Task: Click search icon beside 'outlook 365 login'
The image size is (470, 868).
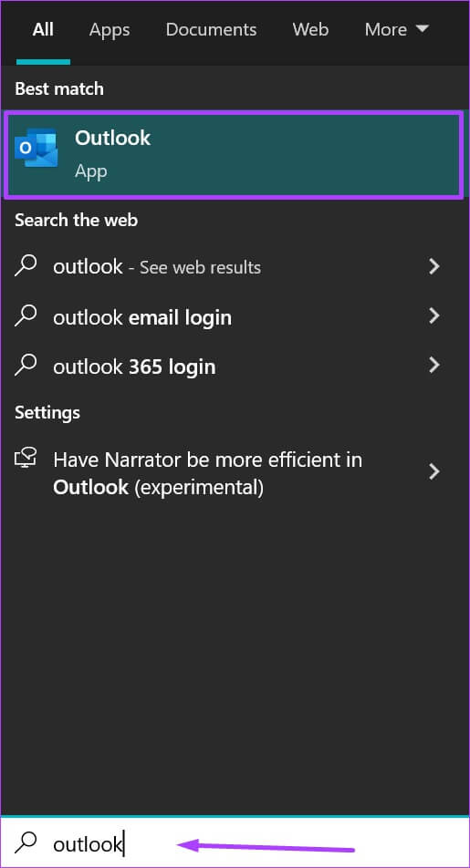Action: tap(26, 365)
